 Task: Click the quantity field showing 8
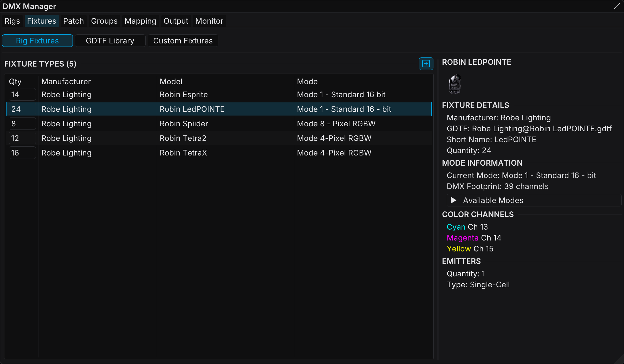point(22,123)
